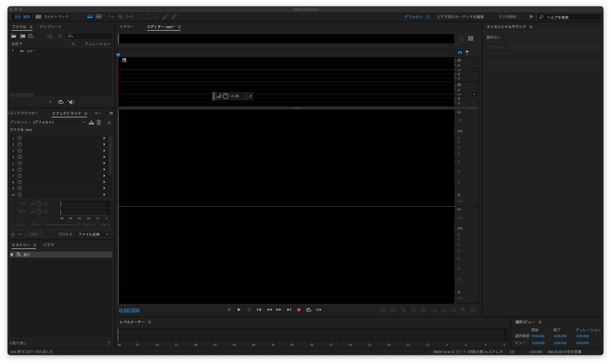Image resolution: width=611 pixels, height=364 pixels.
Task: Click the ヘルプを検索 search field
Action: pos(569,17)
